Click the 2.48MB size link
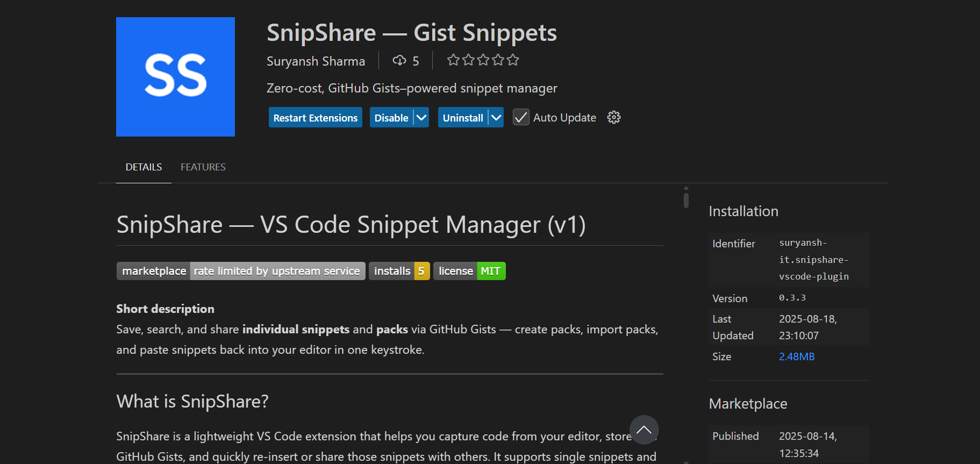Screen dimensions: 980x464 pos(796,356)
